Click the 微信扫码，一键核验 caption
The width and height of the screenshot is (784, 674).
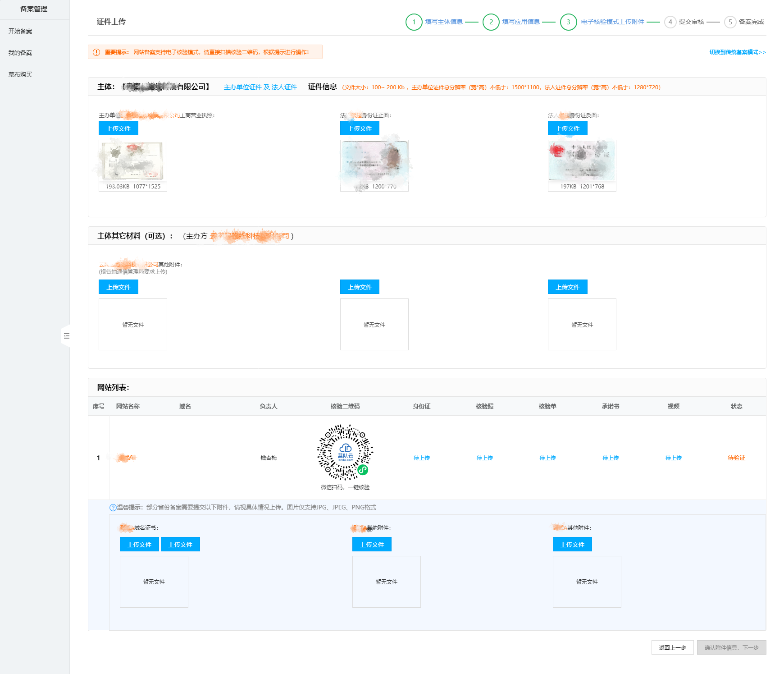[345, 487]
